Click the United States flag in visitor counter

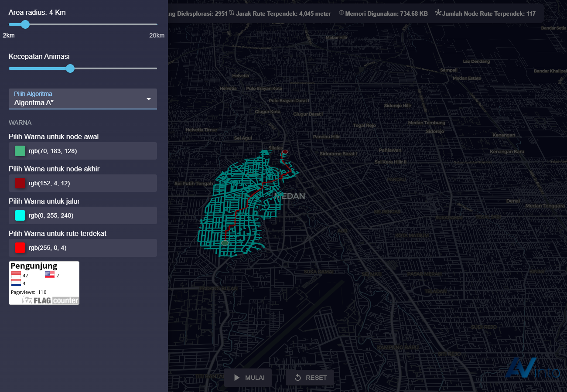coord(50,275)
